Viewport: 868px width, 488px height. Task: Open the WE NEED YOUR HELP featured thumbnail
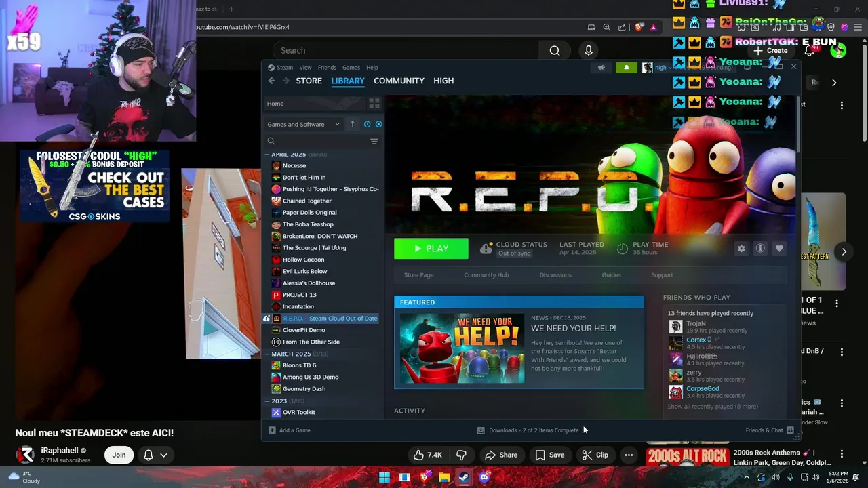point(462,348)
